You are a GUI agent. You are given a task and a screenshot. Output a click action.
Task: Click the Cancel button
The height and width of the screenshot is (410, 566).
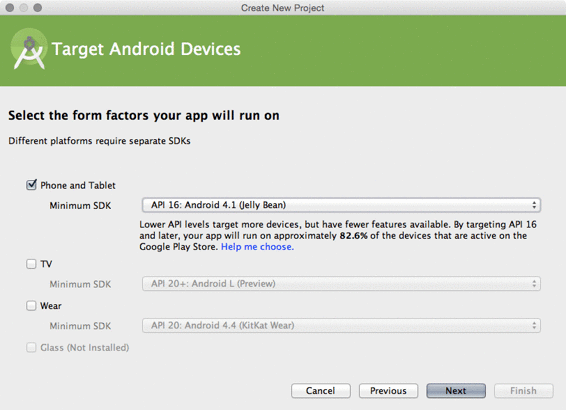coord(321,391)
